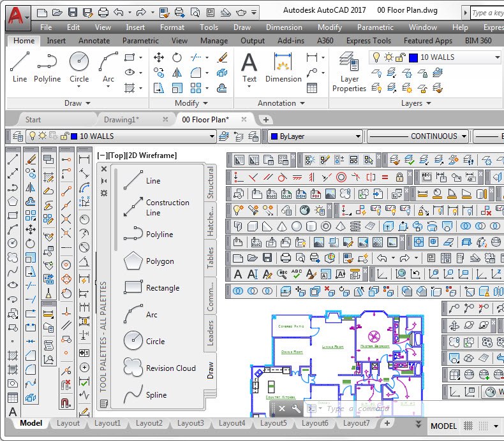
Task: Switch to the Drawing1* file tab
Action: (x=121, y=119)
